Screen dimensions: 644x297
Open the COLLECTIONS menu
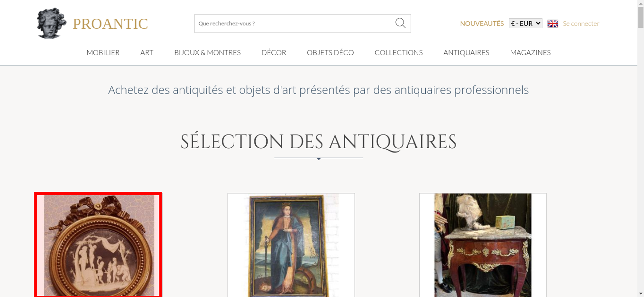pos(399,52)
